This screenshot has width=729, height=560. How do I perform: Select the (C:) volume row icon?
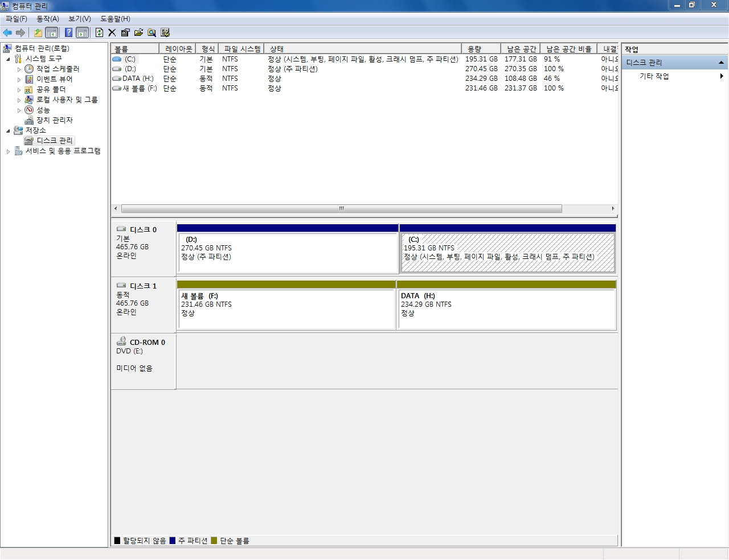117,59
